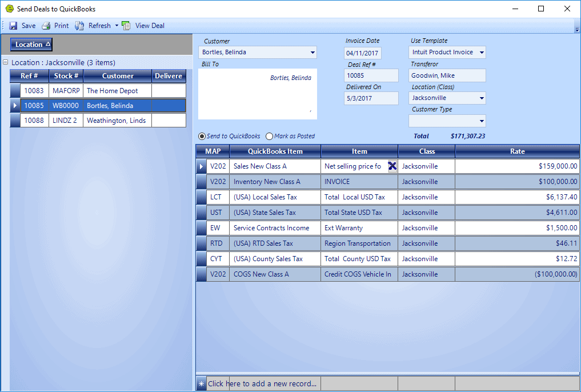This screenshot has height=392, width=581.
Task: Click the Print printer icon
Action: [x=46, y=26]
